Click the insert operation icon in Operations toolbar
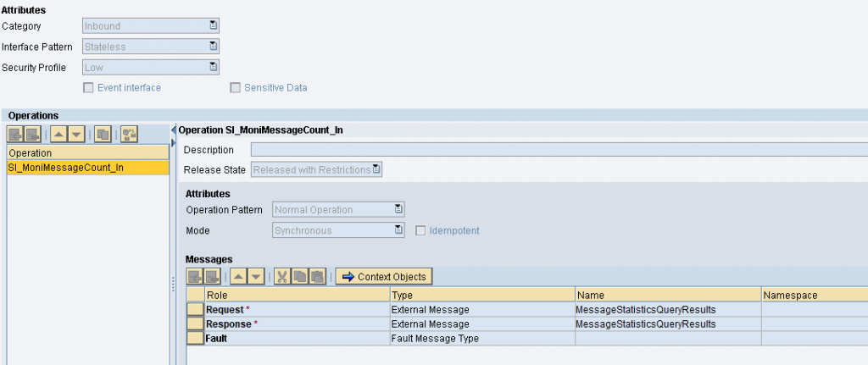The image size is (868, 365). [x=15, y=134]
